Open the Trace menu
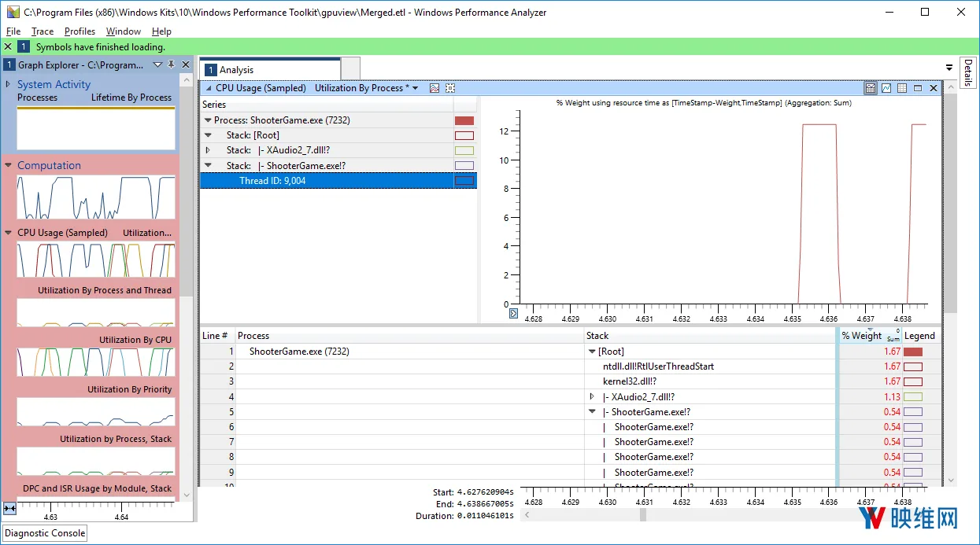980x545 pixels. click(43, 31)
